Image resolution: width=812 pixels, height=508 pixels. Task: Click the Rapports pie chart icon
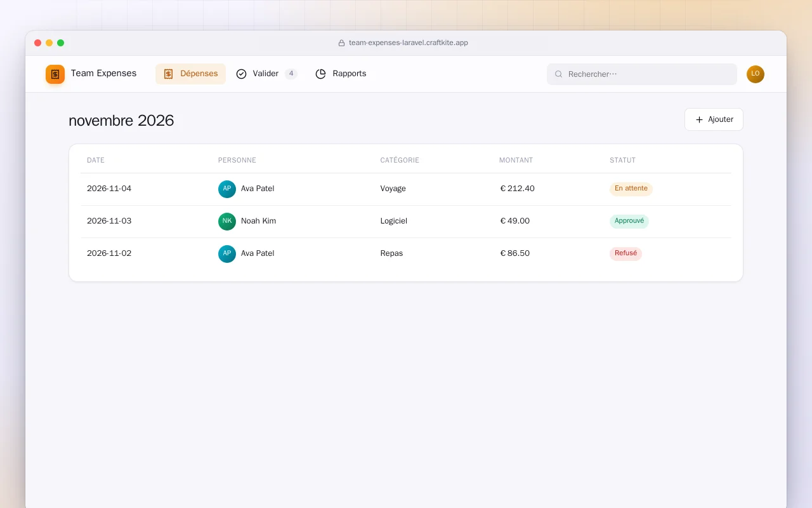coord(321,74)
